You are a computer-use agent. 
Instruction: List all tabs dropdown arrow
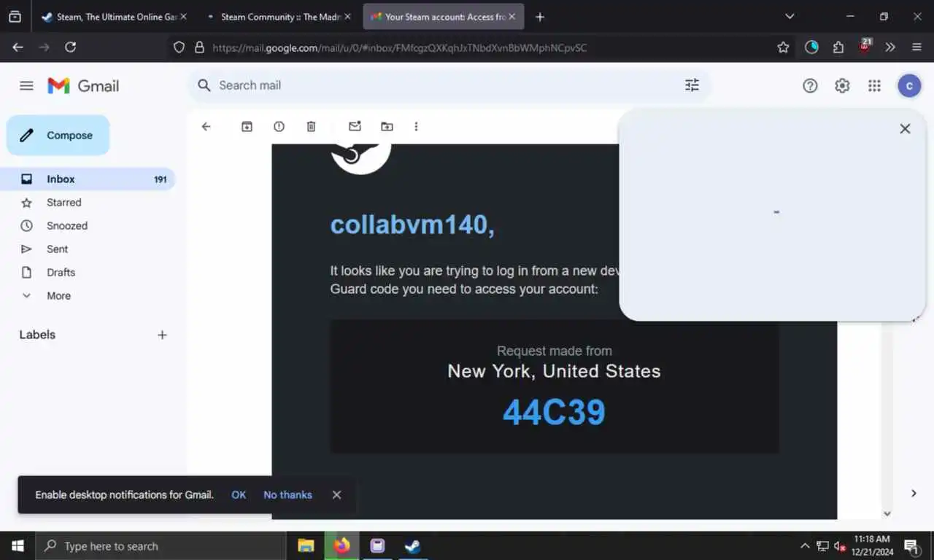tap(790, 17)
